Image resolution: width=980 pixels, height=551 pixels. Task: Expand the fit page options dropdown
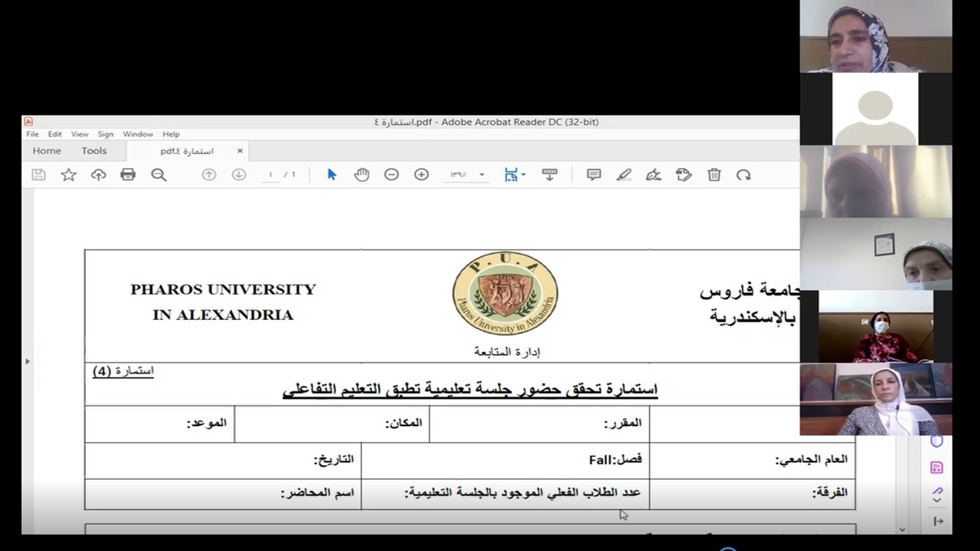[x=523, y=174]
